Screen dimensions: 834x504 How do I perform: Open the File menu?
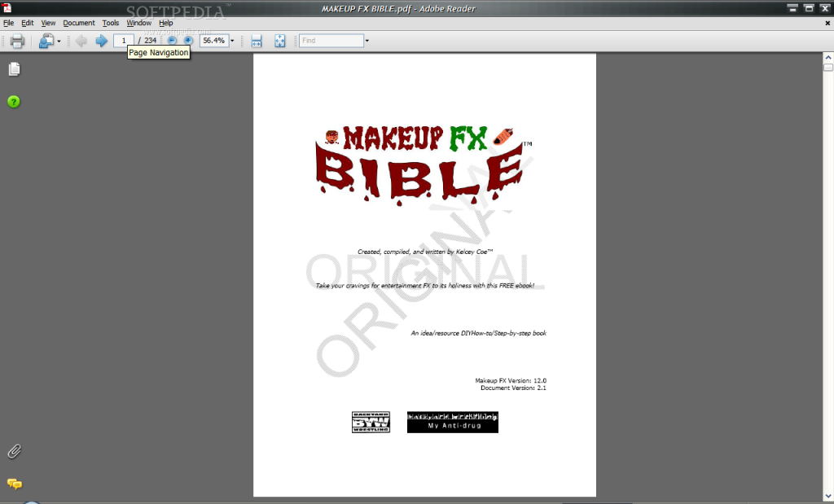coord(8,23)
